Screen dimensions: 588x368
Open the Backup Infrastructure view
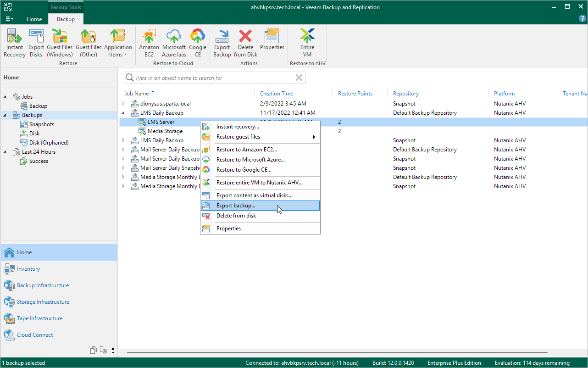click(x=43, y=285)
